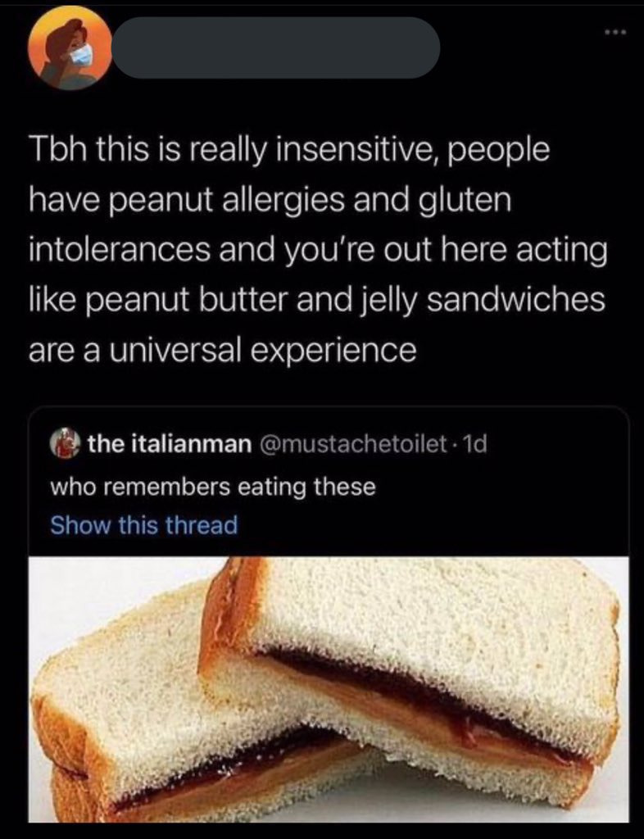Click the "1d" timestamp

(x=474, y=443)
